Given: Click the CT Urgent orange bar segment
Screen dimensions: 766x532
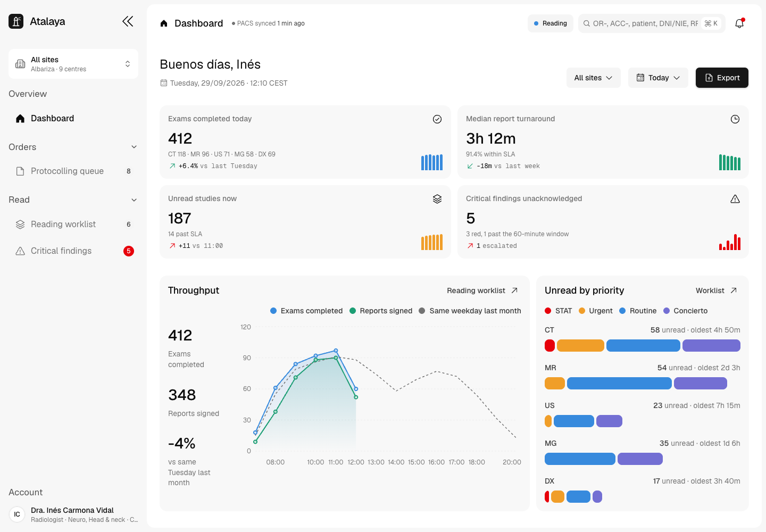Looking at the screenshot, I should (x=580, y=345).
